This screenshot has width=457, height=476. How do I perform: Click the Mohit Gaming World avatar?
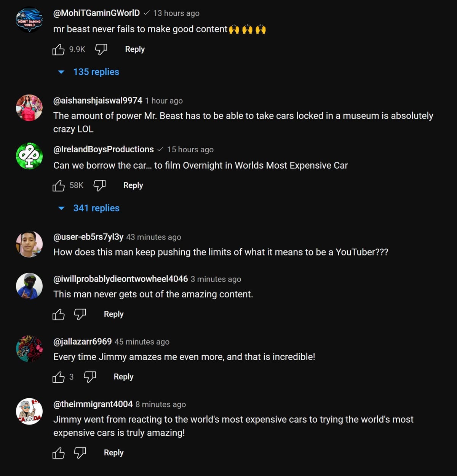pyautogui.click(x=29, y=20)
